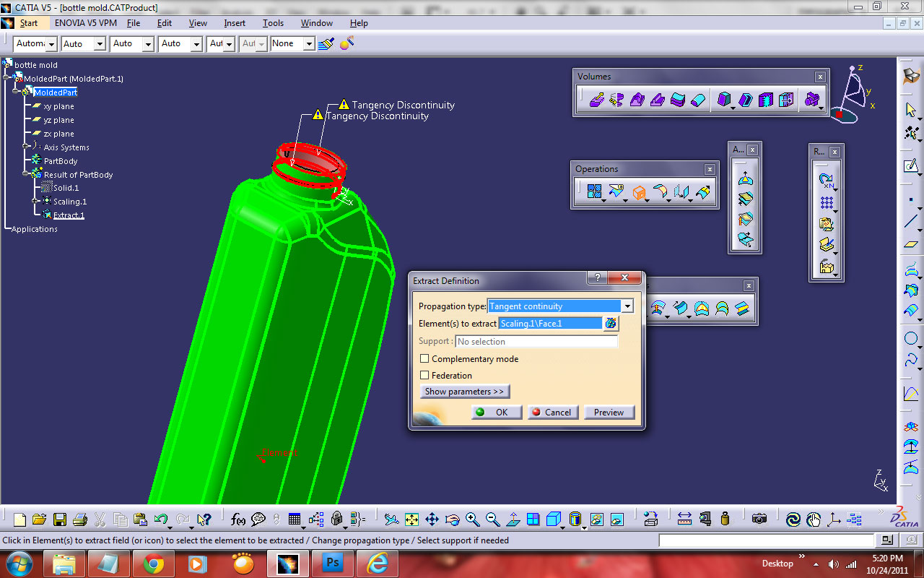Open the Propagation type dropdown
924x578 pixels.
tap(627, 306)
